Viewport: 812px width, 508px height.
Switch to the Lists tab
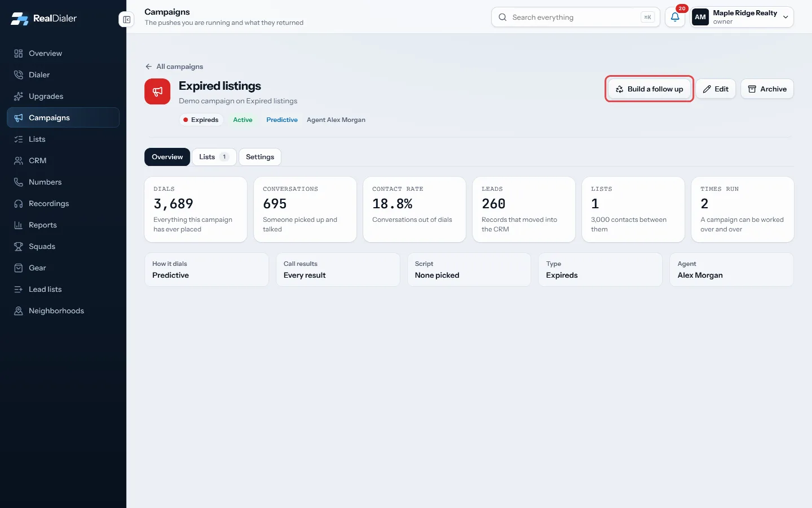(x=214, y=157)
